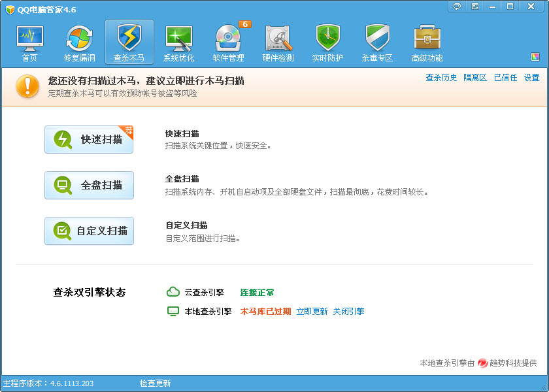
Task: Click the 木马库已过期 status text
Action: 265,312
